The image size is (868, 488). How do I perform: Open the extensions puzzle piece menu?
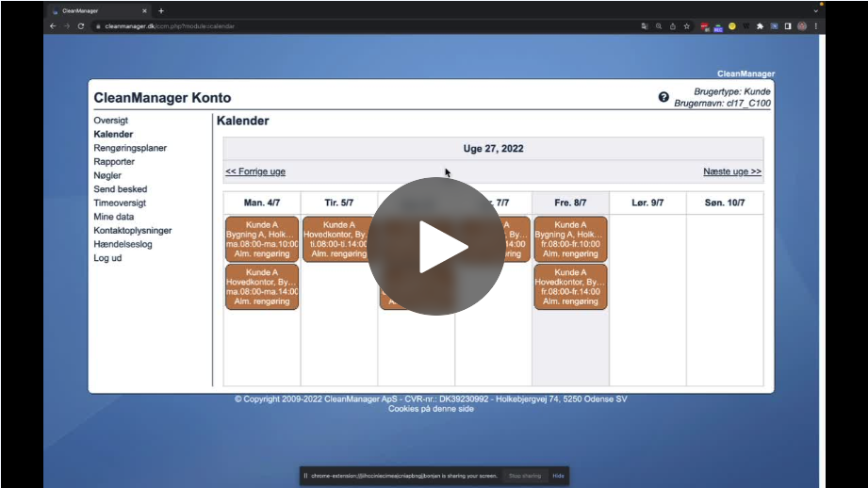click(x=760, y=26)
